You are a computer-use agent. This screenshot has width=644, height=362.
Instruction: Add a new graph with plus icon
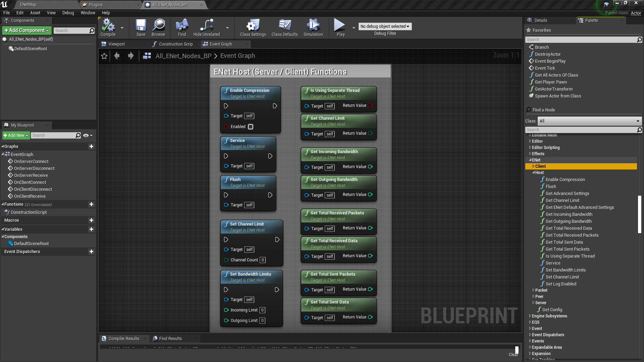91,146
